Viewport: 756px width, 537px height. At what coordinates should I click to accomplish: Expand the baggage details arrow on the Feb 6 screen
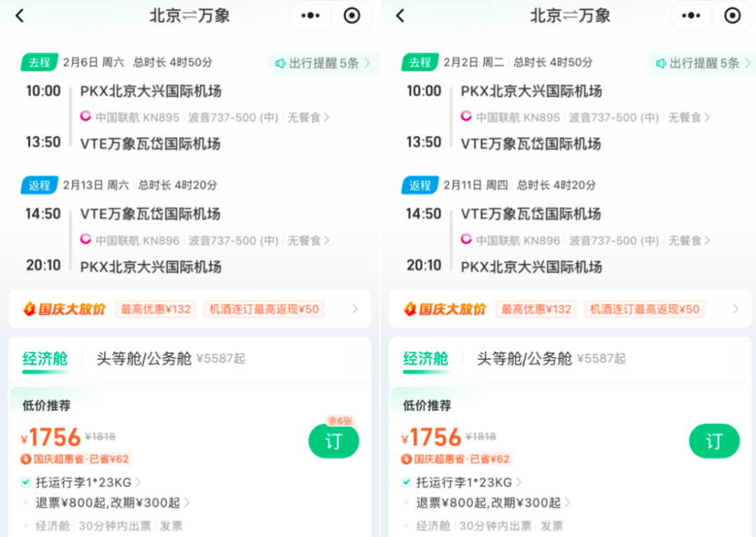pos(139,482)
